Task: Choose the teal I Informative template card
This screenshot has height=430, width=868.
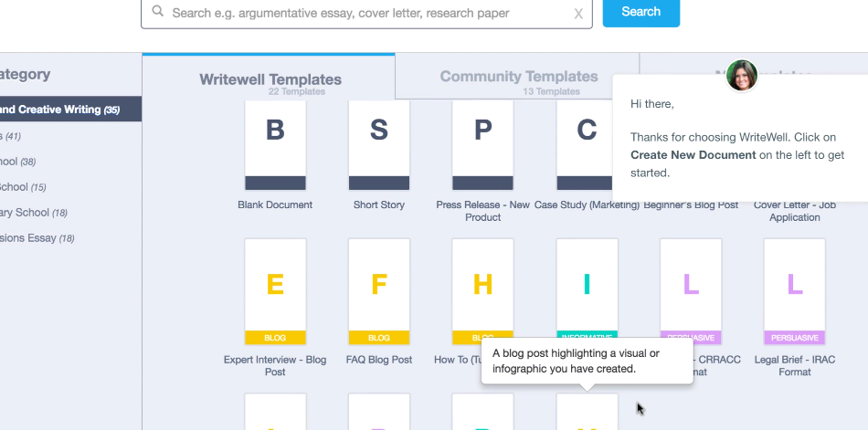Action: (587, 288)
